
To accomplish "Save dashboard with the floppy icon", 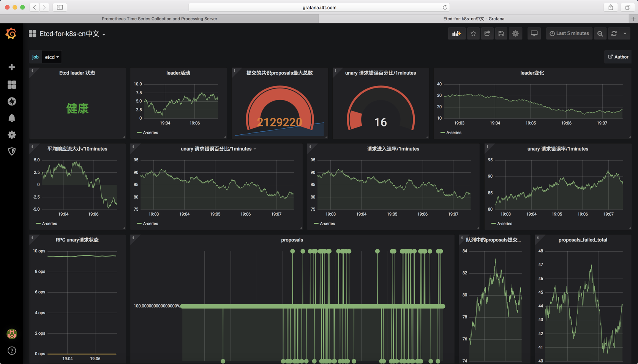I will click(x=501, y=33).
